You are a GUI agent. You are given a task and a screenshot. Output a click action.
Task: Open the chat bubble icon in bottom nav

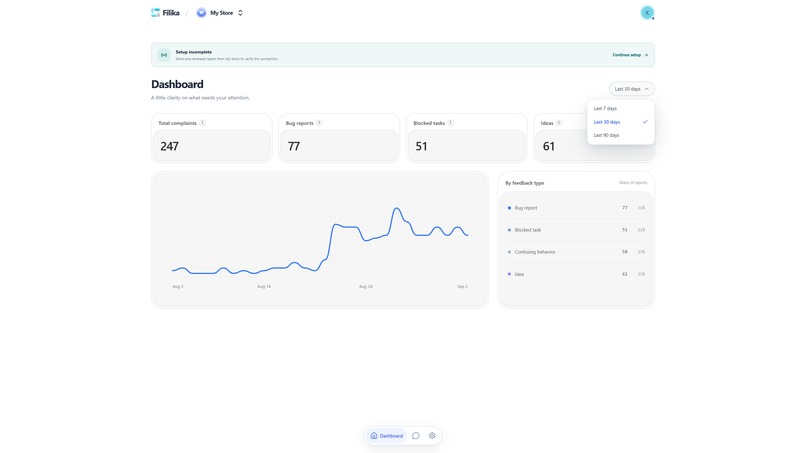pyautogui.click(x=416, y=436)
